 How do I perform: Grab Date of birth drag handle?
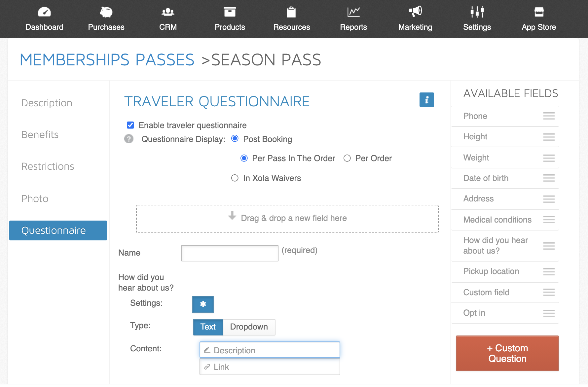click(549, 178)
